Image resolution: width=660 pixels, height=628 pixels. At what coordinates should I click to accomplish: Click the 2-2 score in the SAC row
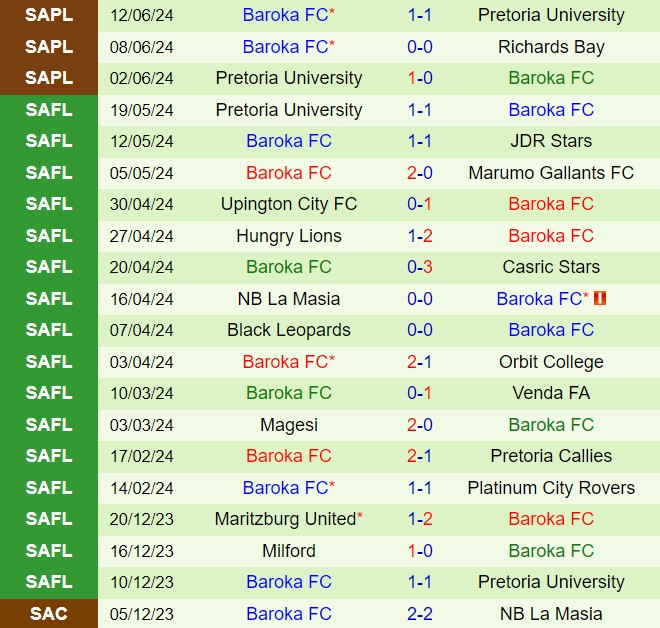pos(420,614)
